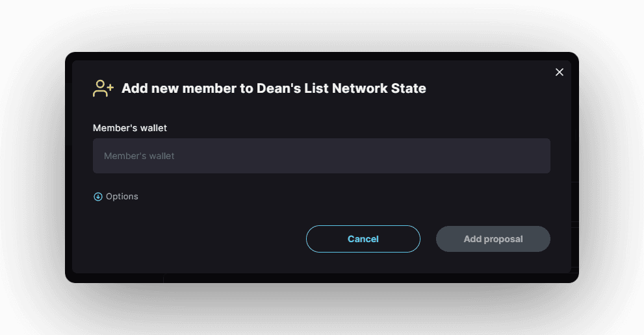The image size is (644, 335).
Task: Close the add member dialog
Action: tap(559, 72)
